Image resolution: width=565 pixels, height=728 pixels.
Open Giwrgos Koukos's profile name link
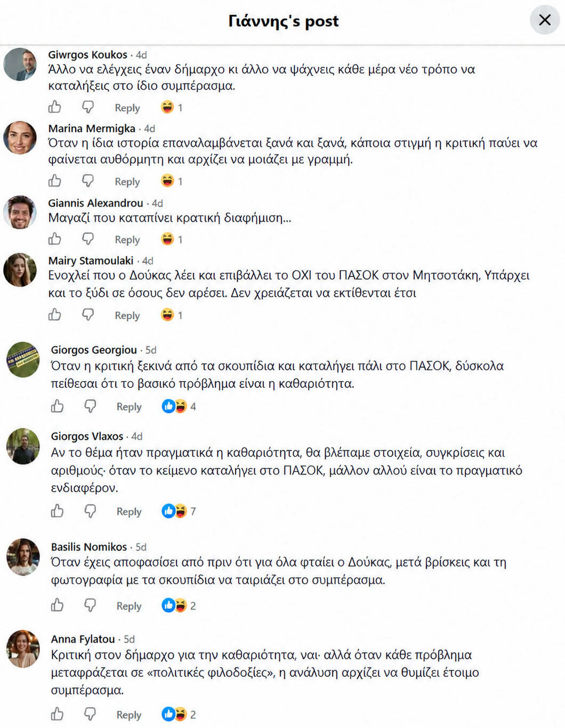coord(87,54)
